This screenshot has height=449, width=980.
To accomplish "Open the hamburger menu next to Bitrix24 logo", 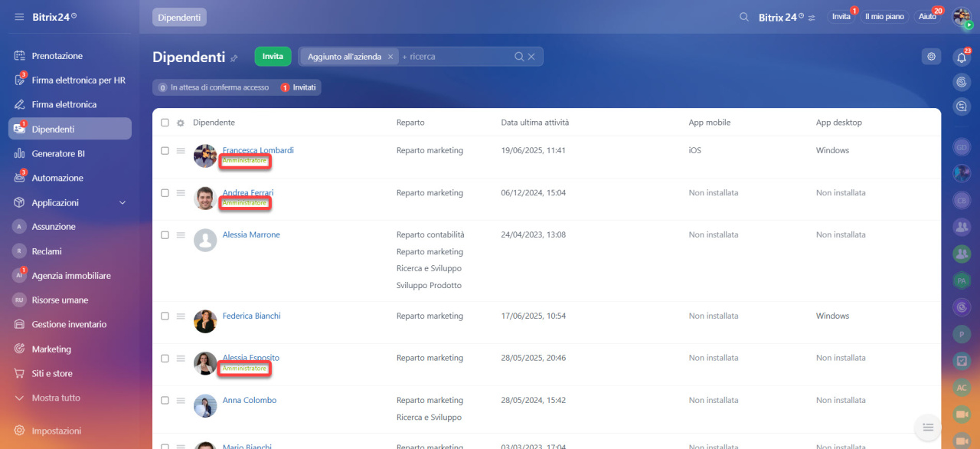I will point(19,17).
